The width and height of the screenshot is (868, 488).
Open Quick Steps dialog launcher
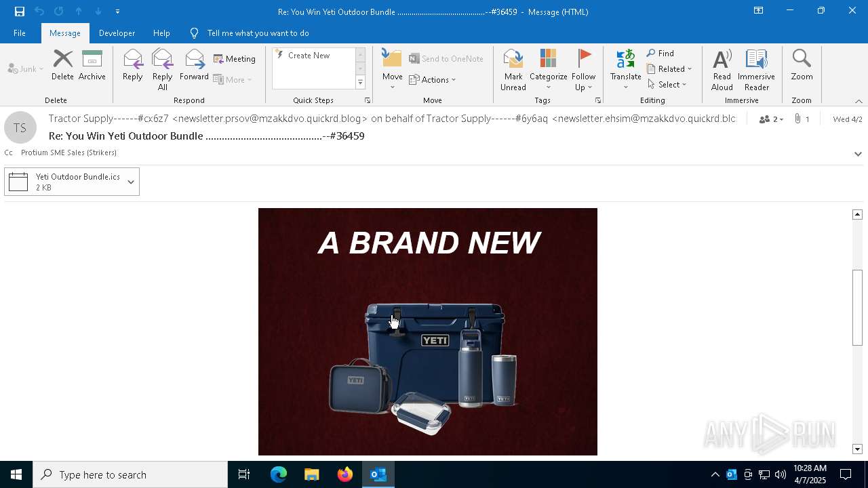(368, 100)
